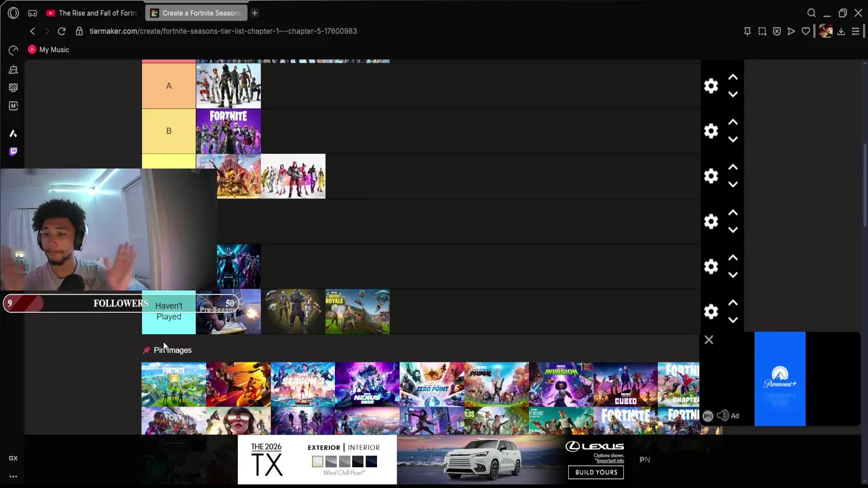Move tier B row up
The width and height of the screenshot is (868, 488).
(733, 123)
